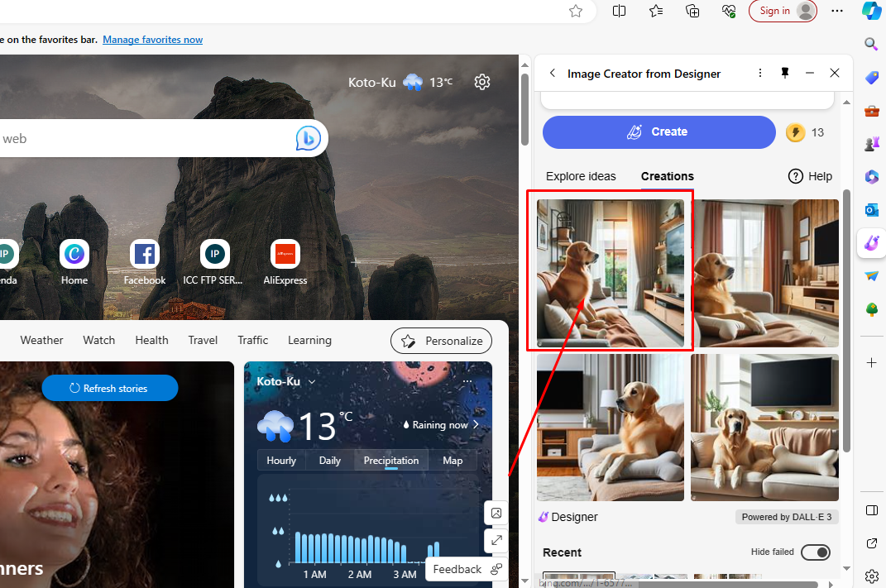Open Help in Image Creator
The image size is (886, 588).
(x=810, y=176)
